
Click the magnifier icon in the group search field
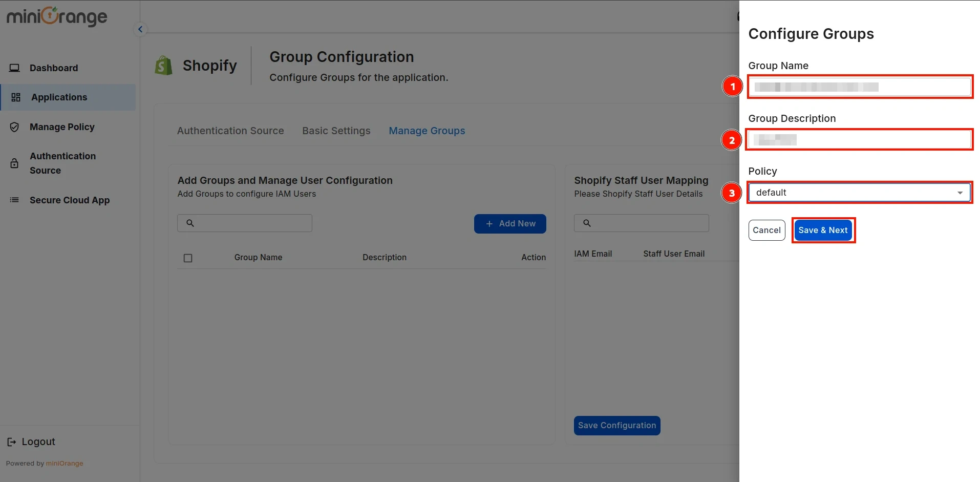pyautogui.click(x=190, y=223)
